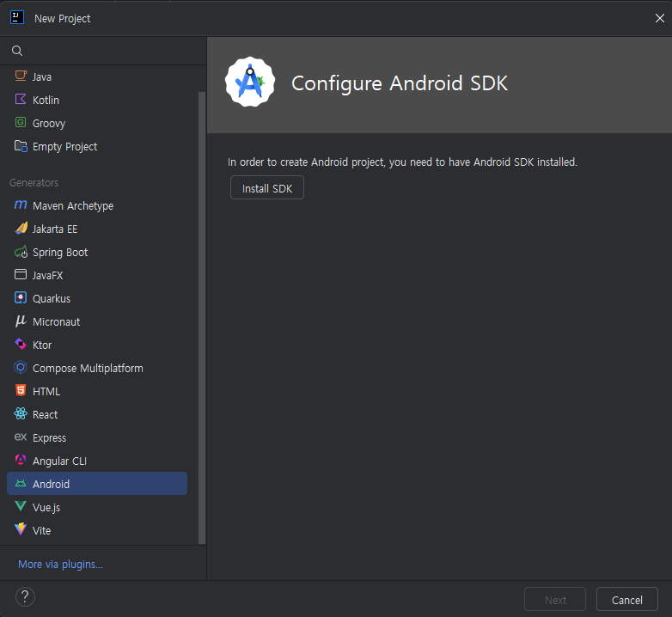
Task: Pick the HTML generator label
Action: tap(46, 392)
